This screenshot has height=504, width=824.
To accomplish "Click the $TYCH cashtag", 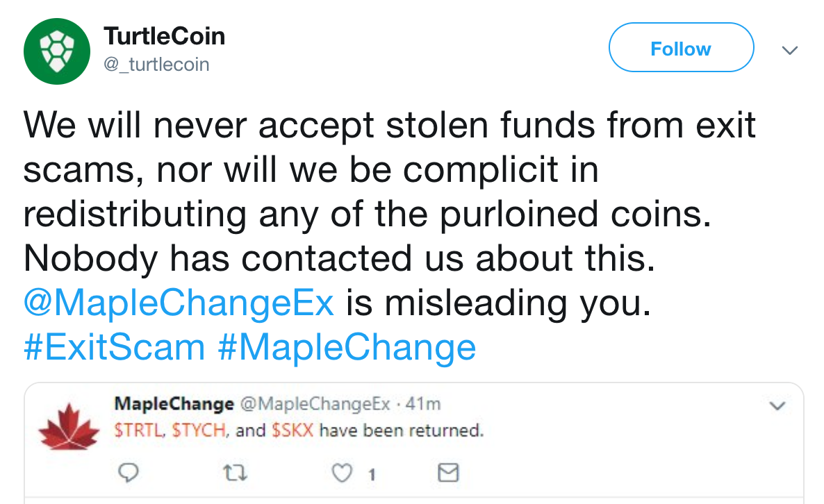I will (198, 430).
